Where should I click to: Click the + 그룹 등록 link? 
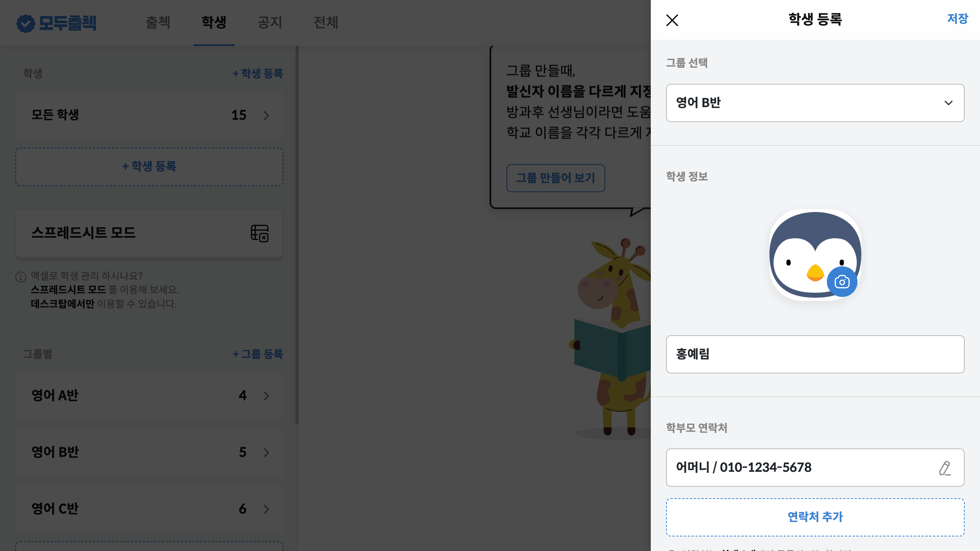tap(258, 354)
